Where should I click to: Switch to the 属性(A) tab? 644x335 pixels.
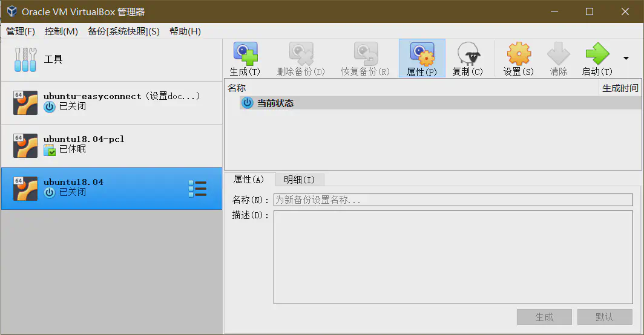click(x=249, y=180)
